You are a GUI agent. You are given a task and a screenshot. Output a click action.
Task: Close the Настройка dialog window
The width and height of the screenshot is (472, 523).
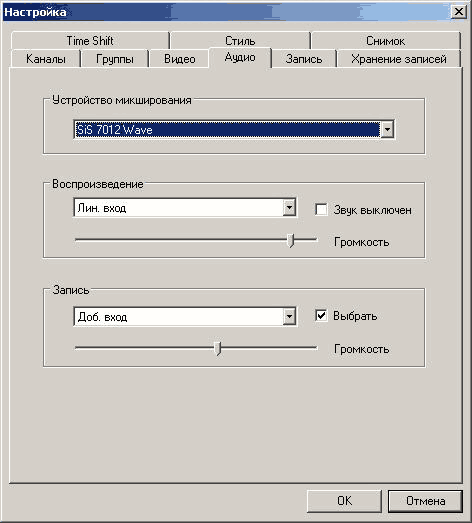459,12
